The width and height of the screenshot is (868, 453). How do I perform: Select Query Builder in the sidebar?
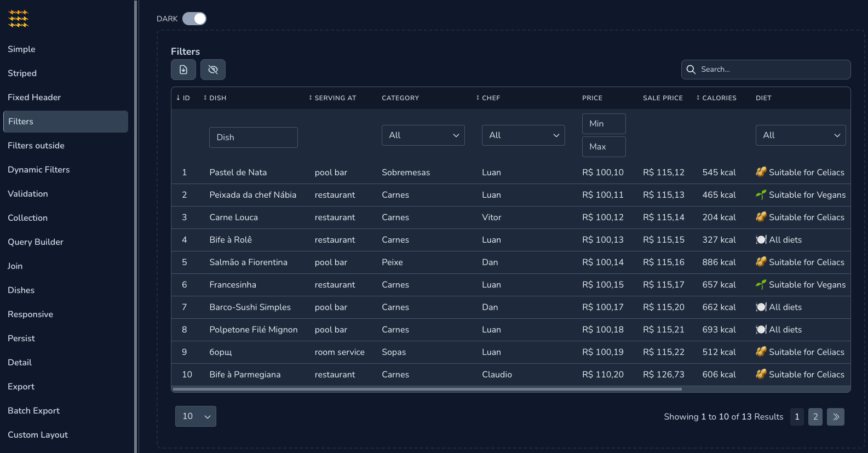click(x=36, y=242)
